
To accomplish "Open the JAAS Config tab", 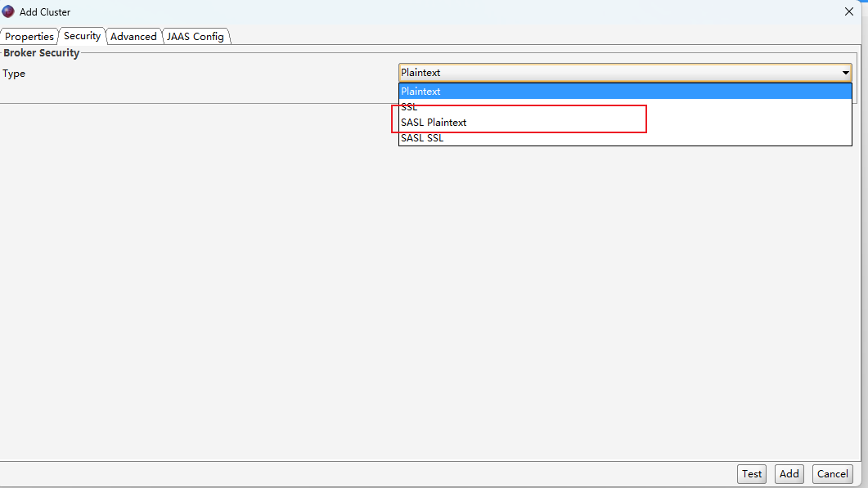I will 196,36.
